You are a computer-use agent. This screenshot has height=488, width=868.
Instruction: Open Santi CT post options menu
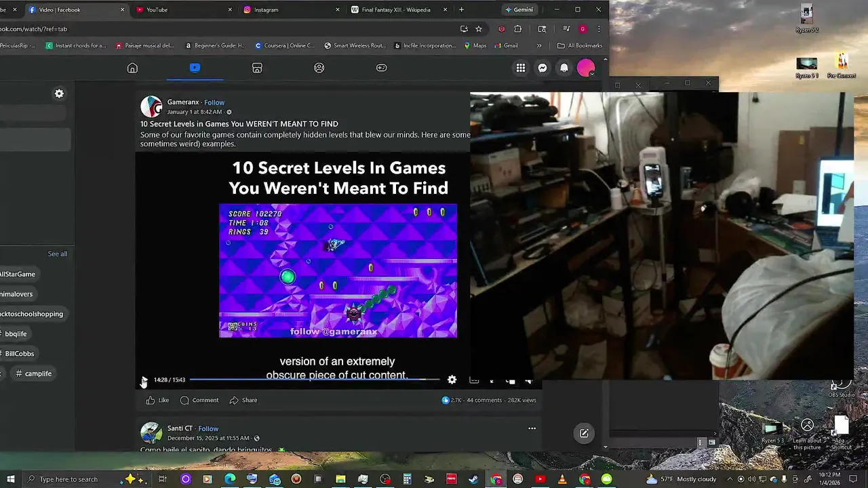click(x=532, y=428)
